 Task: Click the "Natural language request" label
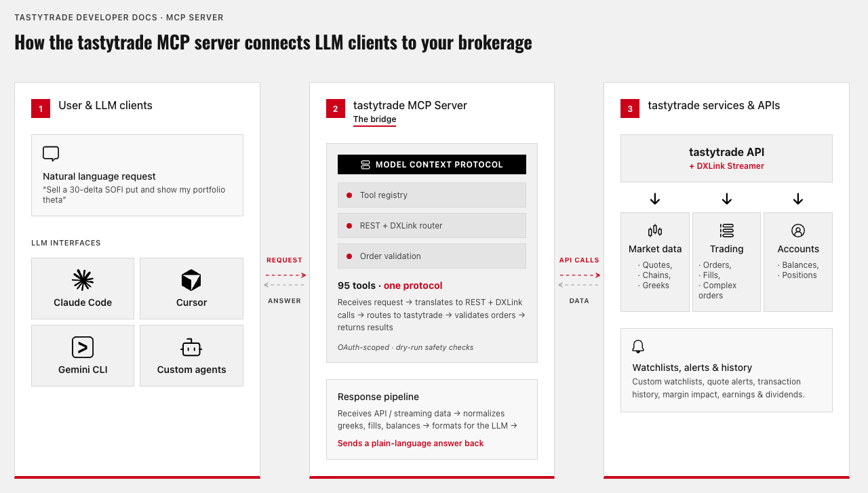click(x=99, y=176)
